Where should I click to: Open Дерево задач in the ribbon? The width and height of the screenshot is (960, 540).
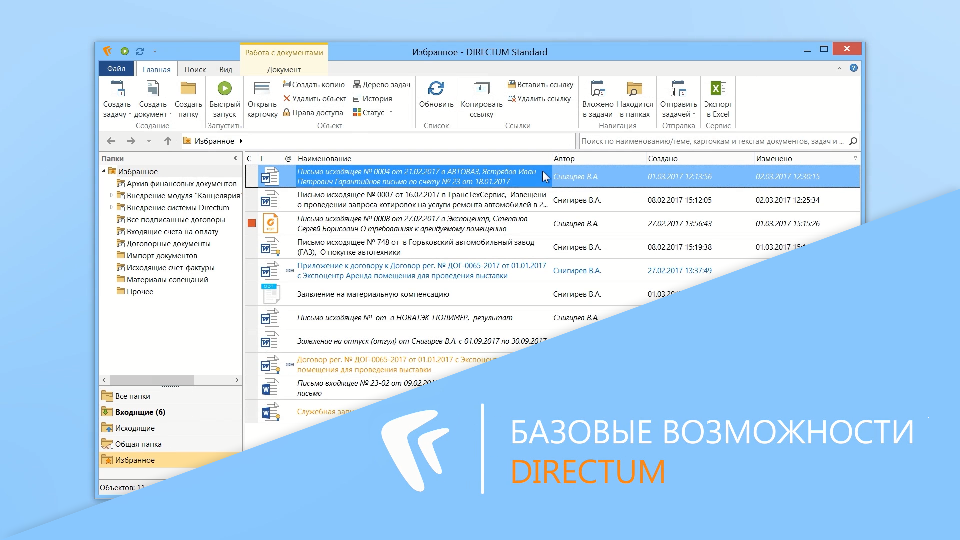coord(381,84)
